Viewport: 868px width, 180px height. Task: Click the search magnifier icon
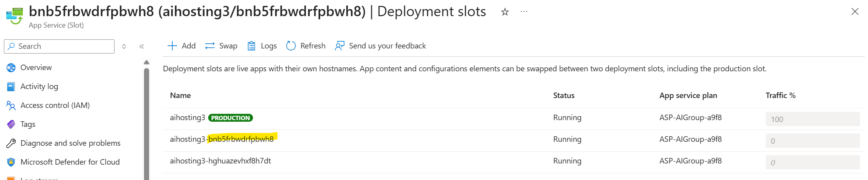tap(11, 46)
